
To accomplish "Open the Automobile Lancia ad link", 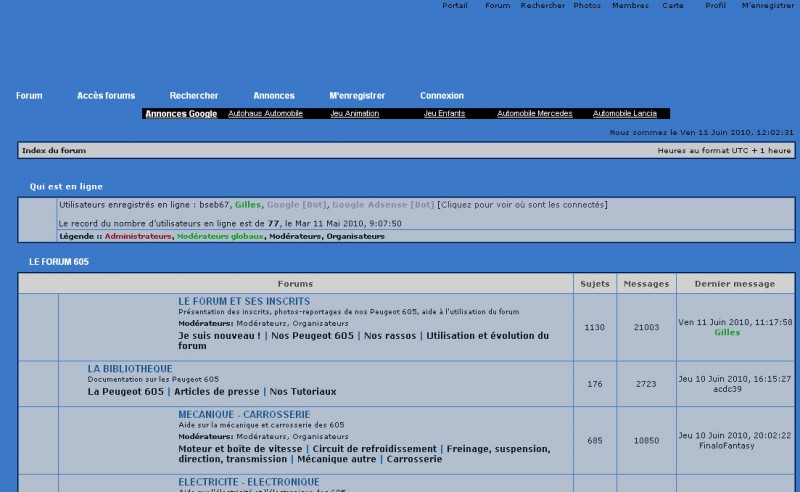I will coord(624,113).
